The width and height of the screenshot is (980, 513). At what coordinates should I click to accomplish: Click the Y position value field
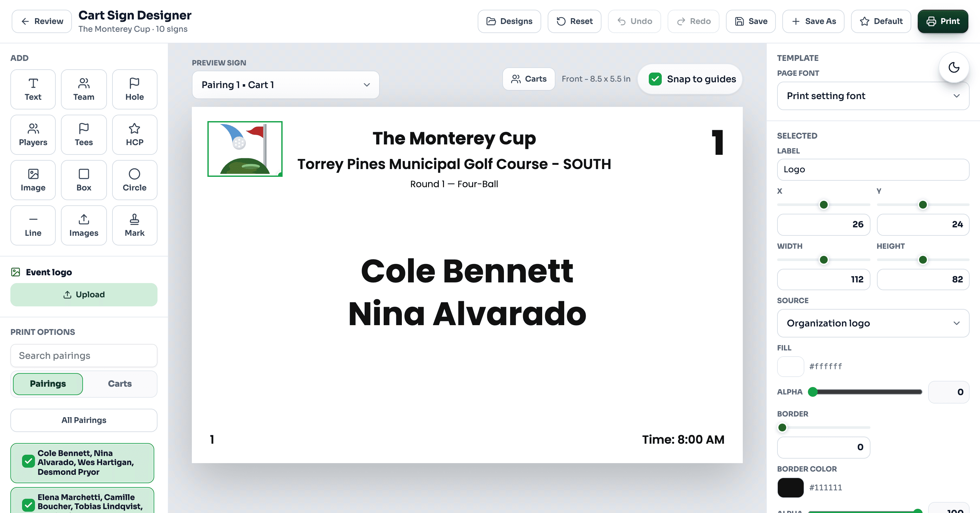923,224
